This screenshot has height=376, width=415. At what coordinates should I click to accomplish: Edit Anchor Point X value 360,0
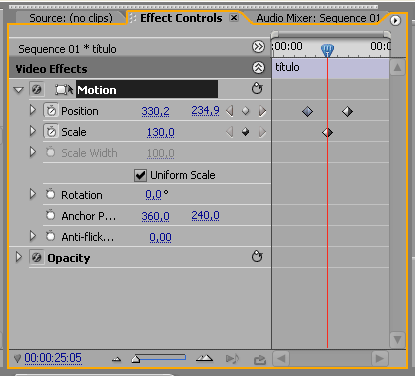155,216
